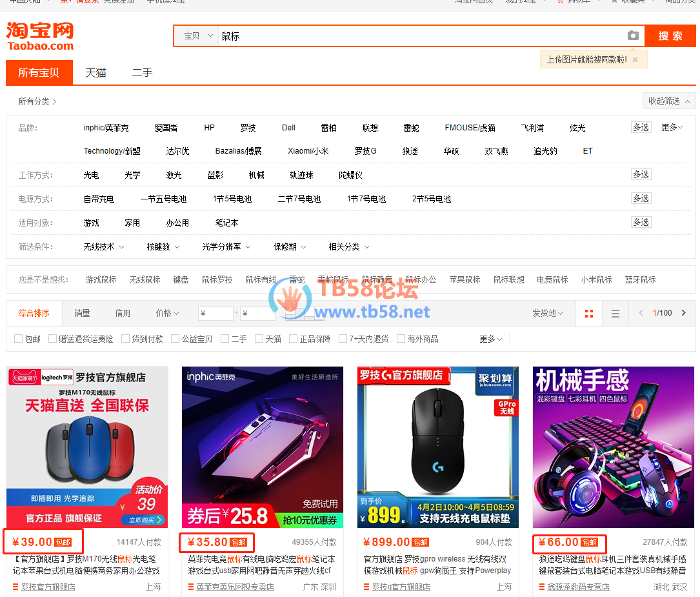Select the 所有宝贝 tab
This screenshot has width=700, height=597.
click(x=39, y=72)
